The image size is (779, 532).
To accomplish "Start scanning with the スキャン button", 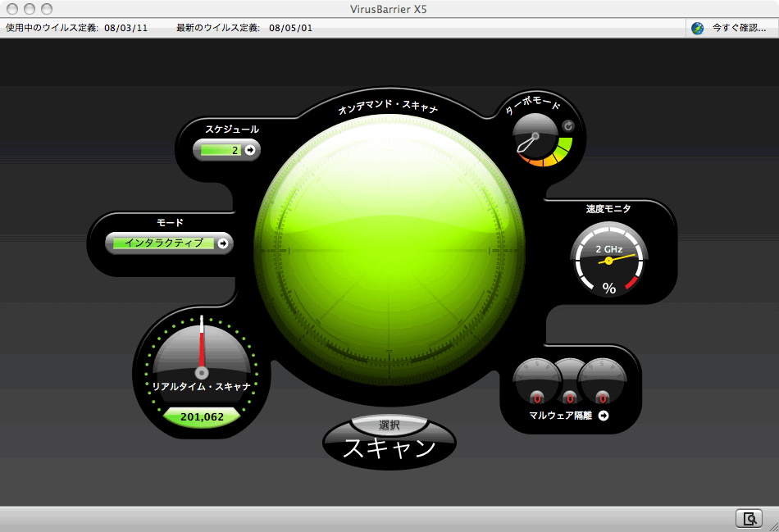I will coord(389,448).
